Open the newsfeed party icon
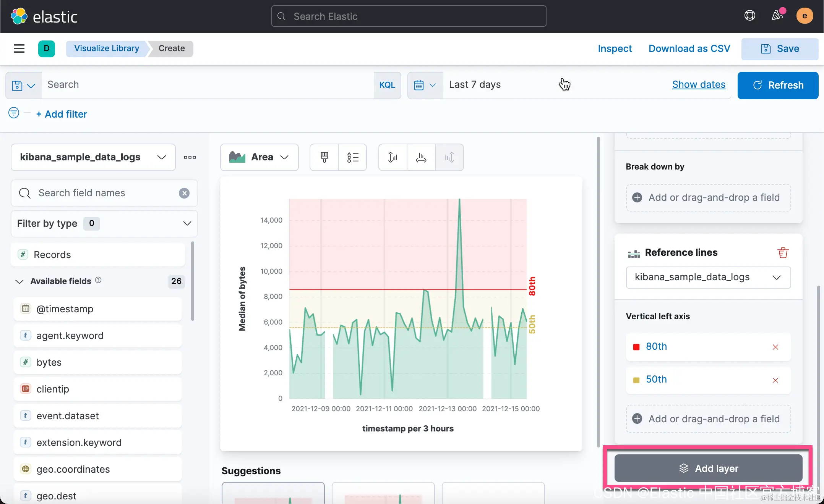The height and width of the screenshot is (504, 824). [777, 16]
